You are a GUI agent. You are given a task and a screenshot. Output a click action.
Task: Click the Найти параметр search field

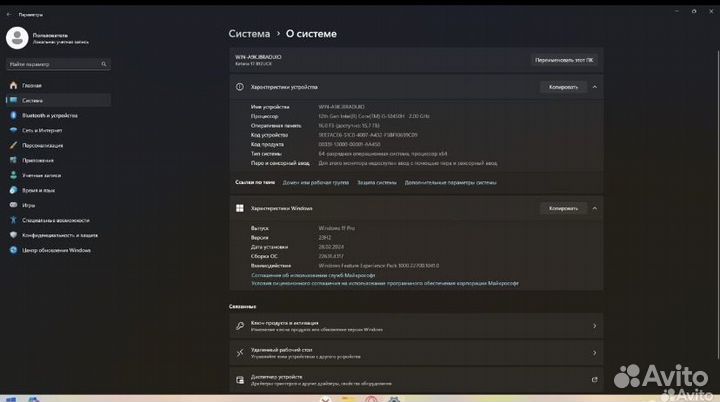[57, 64]
